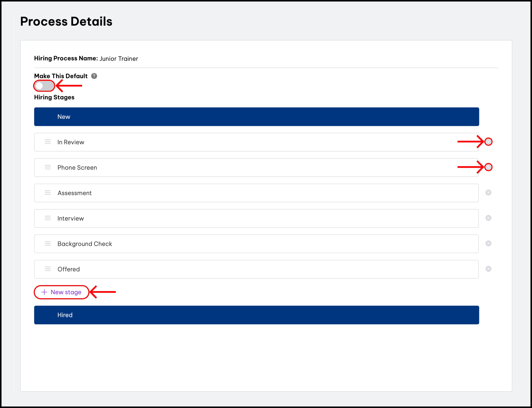Remove the Offered stage
Screen dimensions: 532x408
click(488, 269)
